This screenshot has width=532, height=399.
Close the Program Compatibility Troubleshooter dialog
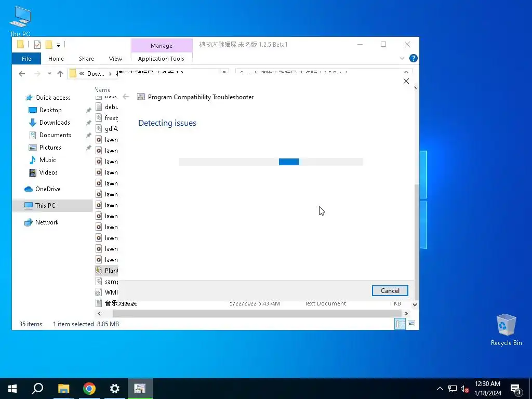[x=406, y=81]
